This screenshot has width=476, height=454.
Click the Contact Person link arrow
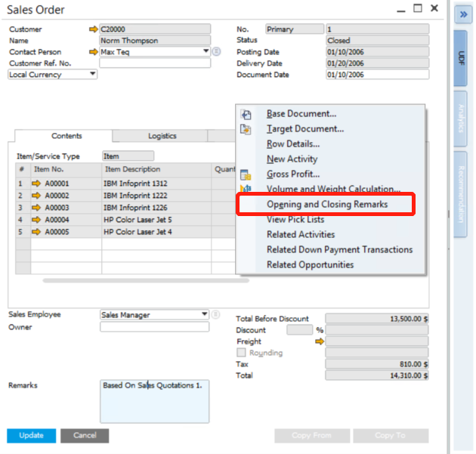pos(93,52)
